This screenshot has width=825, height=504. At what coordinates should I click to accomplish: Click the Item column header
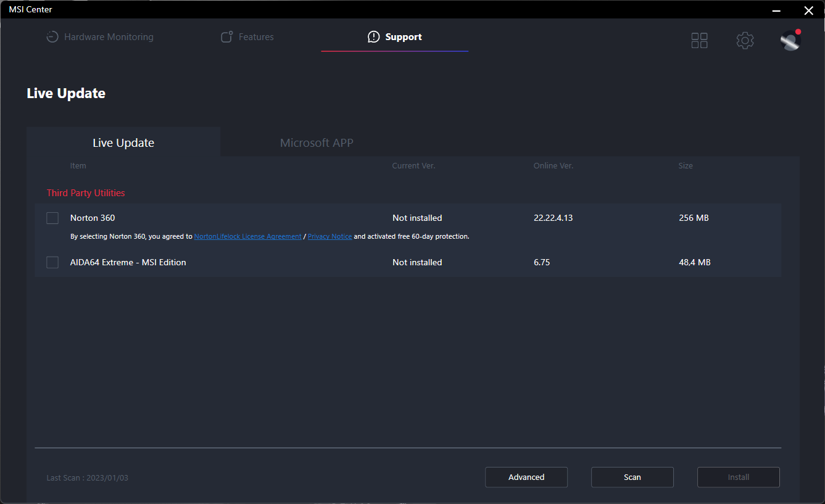[x=78, y=166]
